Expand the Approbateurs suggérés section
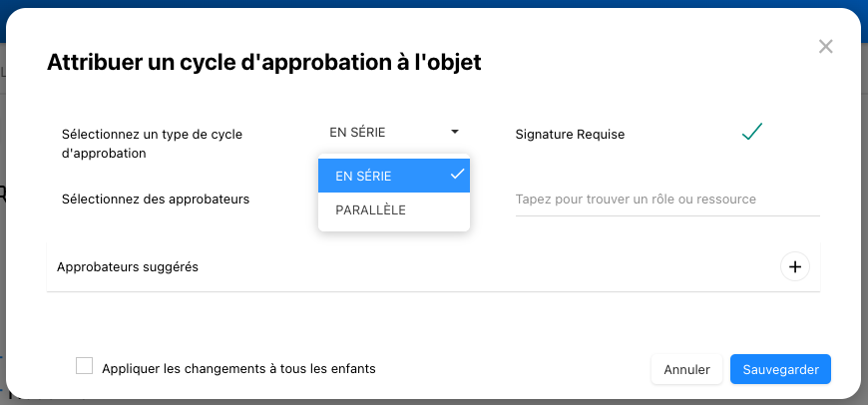The width and height of the screenshot is (868, 405). click(128, 267)
